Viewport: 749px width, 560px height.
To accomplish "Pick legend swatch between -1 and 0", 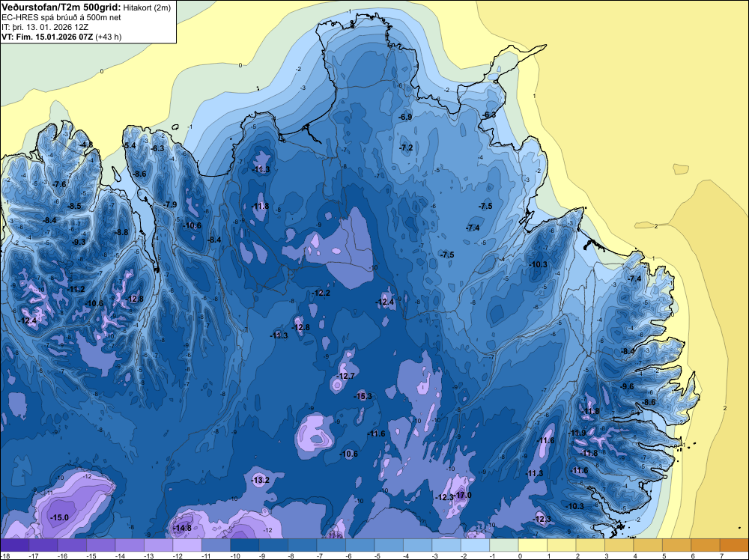I will click(504, 545).
